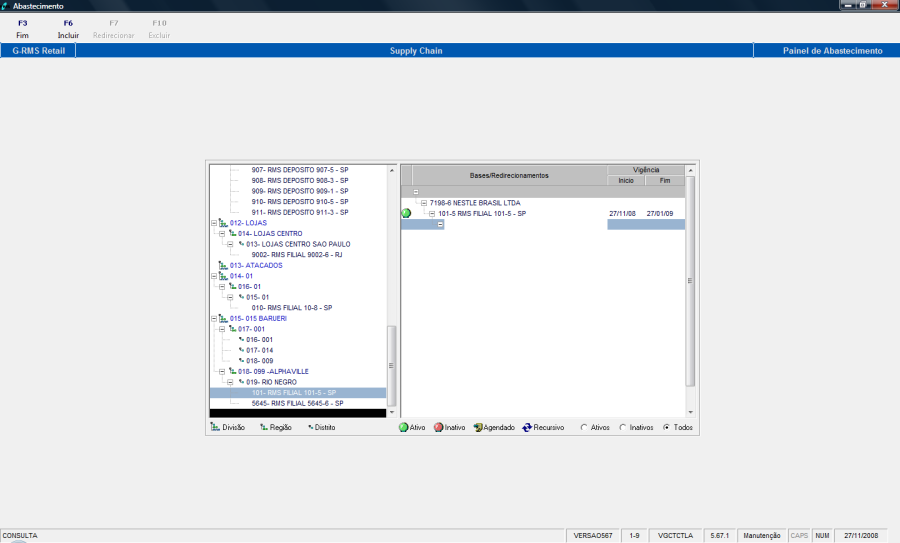Viewport: 900px width, 543px height.
Task: Click the start date 27/11/08 cell
Action: (x=622, y=214)
